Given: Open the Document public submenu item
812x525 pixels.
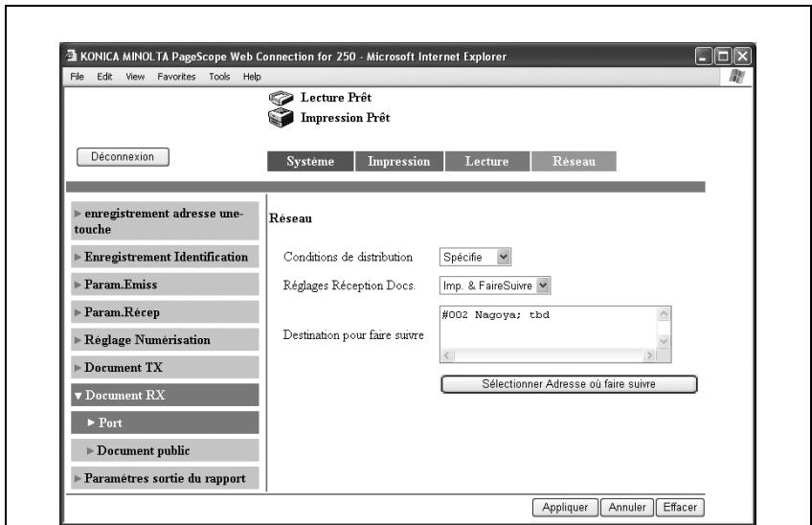Looking at the screenshot, I should [x=165, y=450].
